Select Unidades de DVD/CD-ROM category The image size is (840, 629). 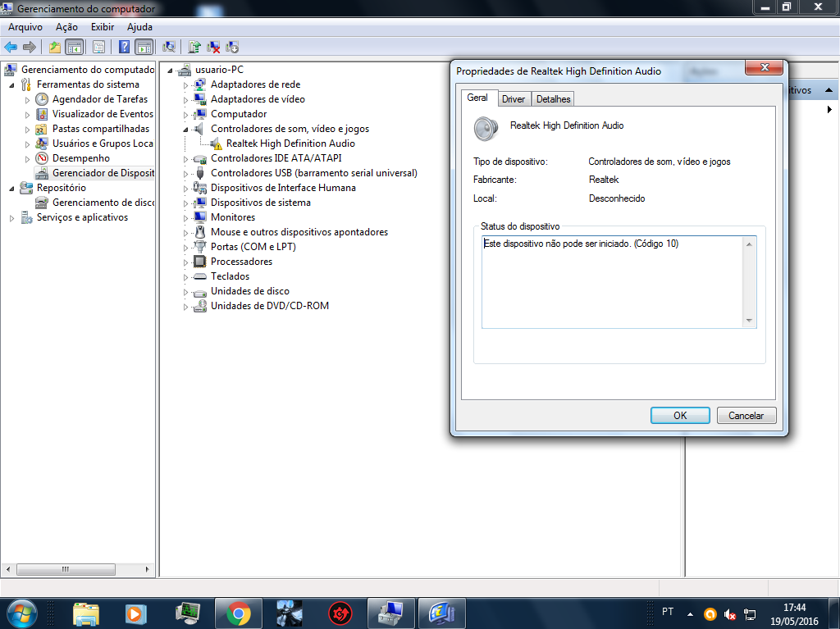point(269,305)
